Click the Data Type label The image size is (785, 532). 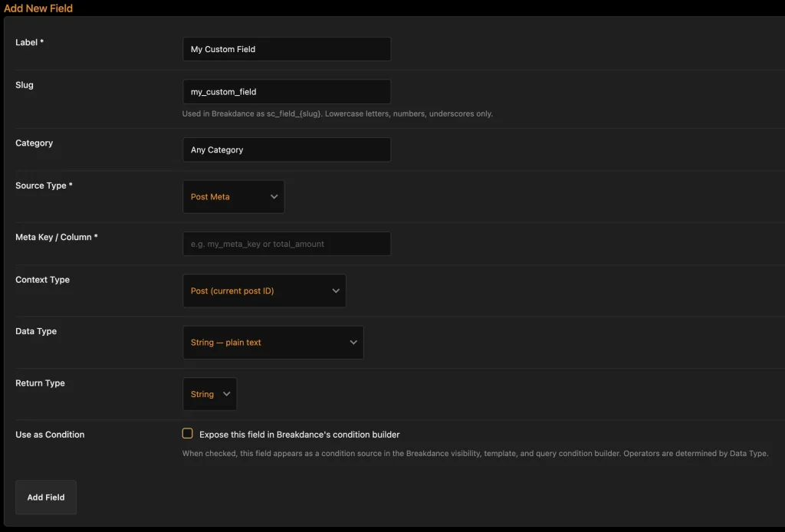click(x=36, y=331)
